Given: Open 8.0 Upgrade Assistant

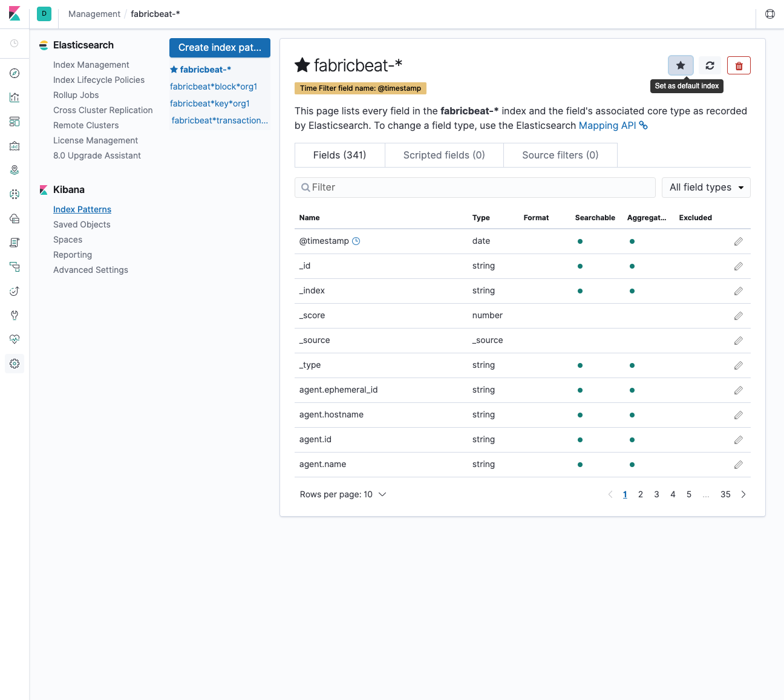Looking at the screenshot, I should pos(97,155).
